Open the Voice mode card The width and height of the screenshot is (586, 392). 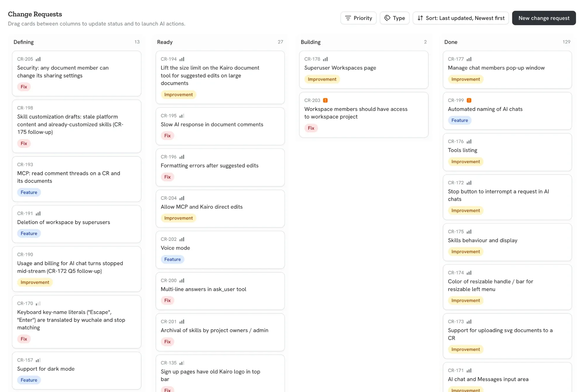(220, 250)
